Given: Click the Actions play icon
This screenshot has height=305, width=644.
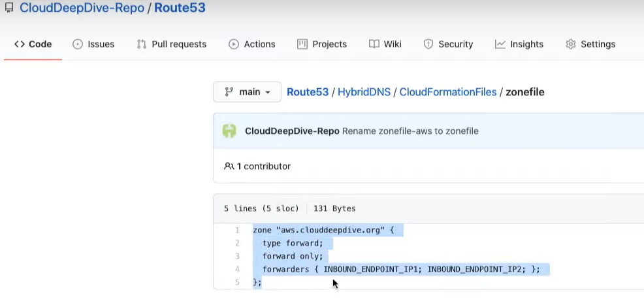Looking at the screenshot, I should (234, 44).
